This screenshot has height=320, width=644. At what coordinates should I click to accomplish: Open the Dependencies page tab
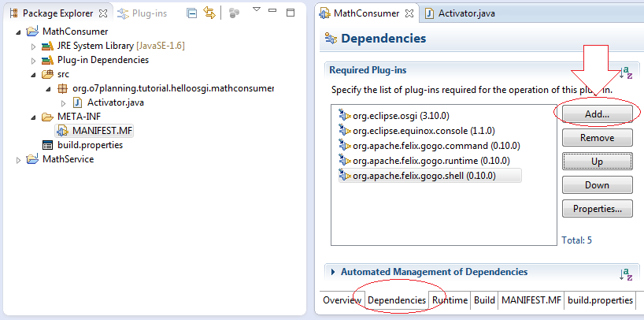tap(396, 300)
